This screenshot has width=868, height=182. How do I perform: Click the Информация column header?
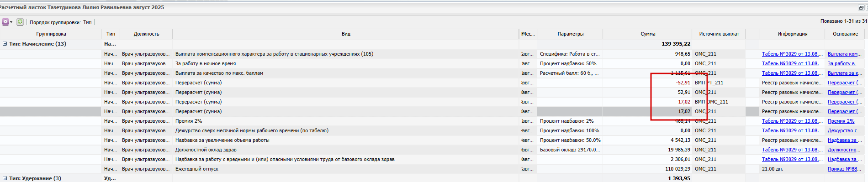tap(792, 34)
